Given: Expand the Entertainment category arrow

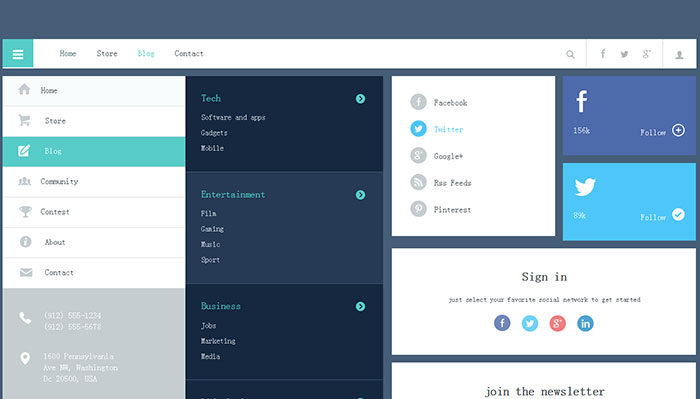Looking at the screenshot, I should click(x=360, y=195).
